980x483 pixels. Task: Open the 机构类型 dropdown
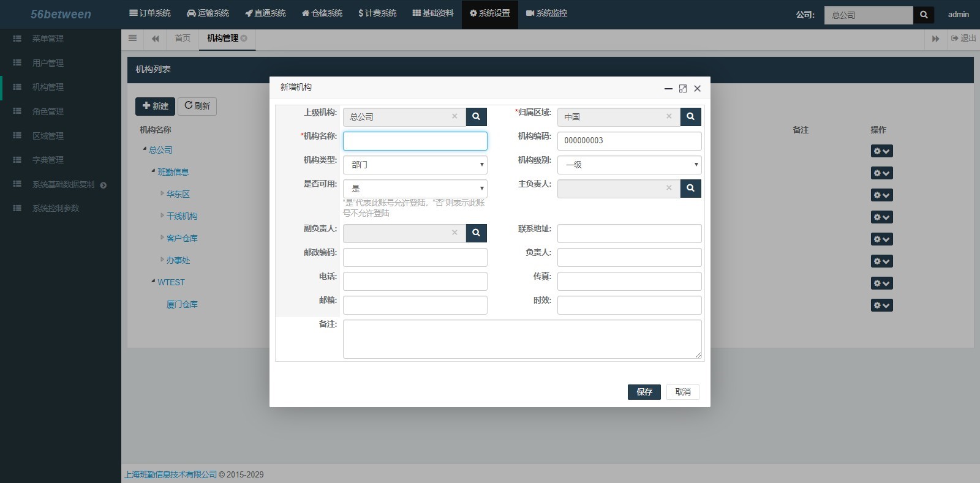tap(415, 165)
